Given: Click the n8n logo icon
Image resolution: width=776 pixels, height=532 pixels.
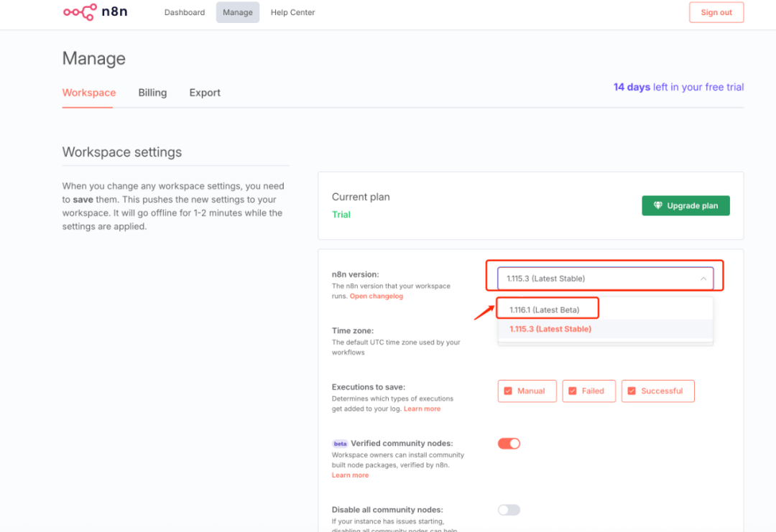Looking at the screenshot, I should 79,12.
